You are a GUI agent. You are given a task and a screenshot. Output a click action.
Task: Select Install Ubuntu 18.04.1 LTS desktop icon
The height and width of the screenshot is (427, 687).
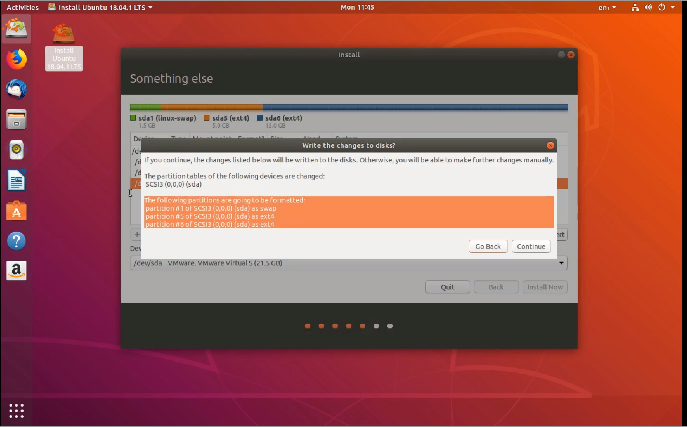click(x=64, y=47)
